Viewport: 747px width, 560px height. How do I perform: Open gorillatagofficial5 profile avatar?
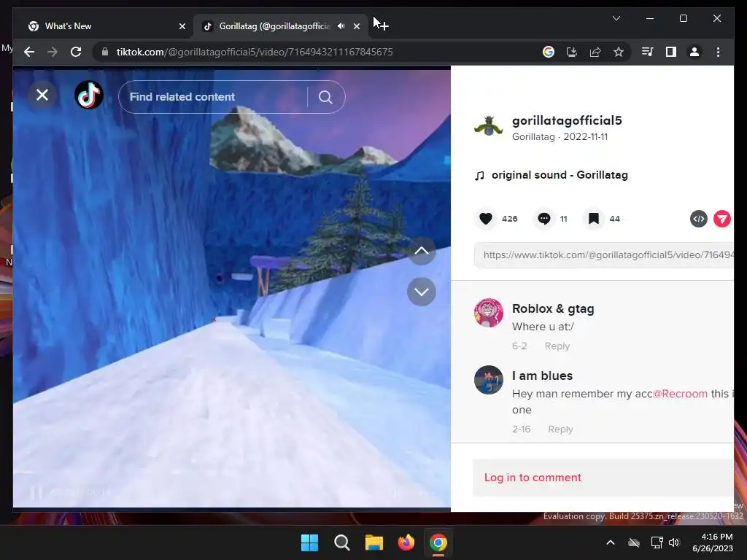tap(488, 126)
